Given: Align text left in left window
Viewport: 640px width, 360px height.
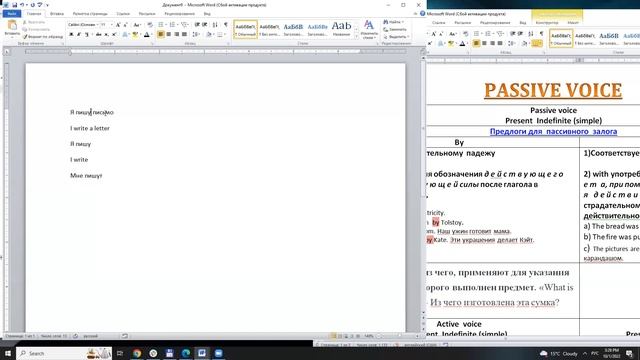Looking at the screenshot, I should click(x=161, y=35).
